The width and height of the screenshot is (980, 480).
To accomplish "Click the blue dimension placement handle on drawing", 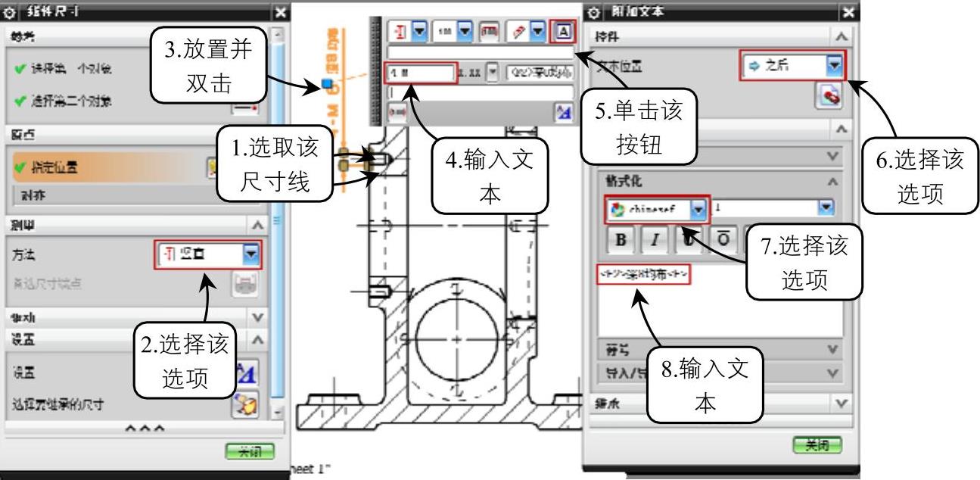I will coord(327,84).
